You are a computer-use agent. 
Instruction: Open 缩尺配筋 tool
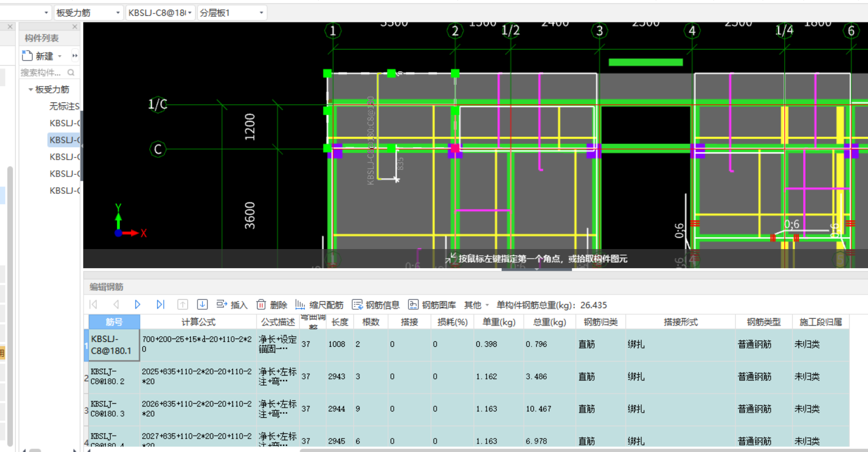(x=320, y=305)
